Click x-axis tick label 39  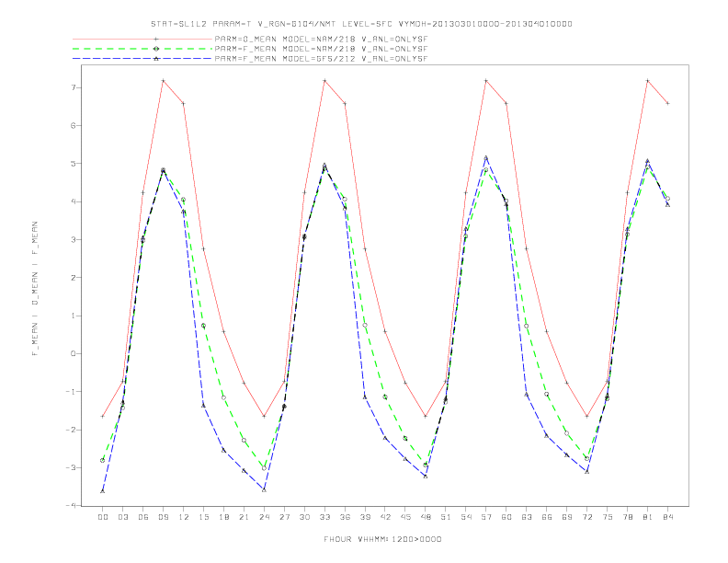365,517
